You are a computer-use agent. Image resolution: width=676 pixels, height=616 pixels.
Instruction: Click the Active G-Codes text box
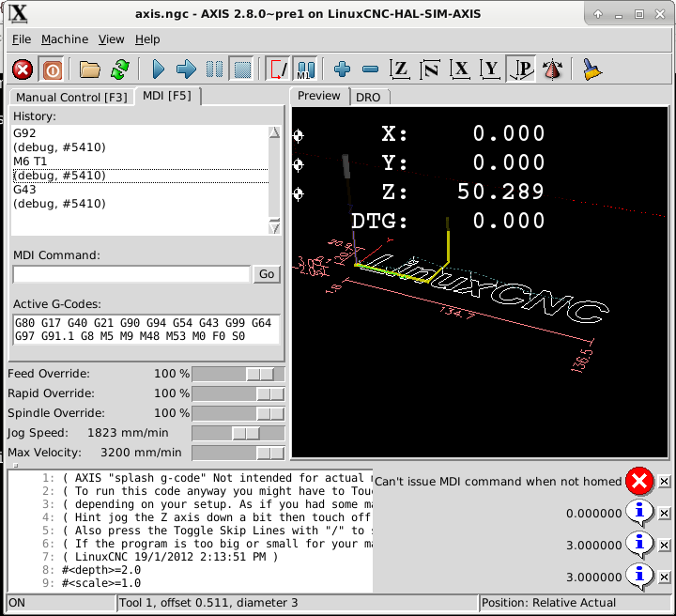click(146, 330)
